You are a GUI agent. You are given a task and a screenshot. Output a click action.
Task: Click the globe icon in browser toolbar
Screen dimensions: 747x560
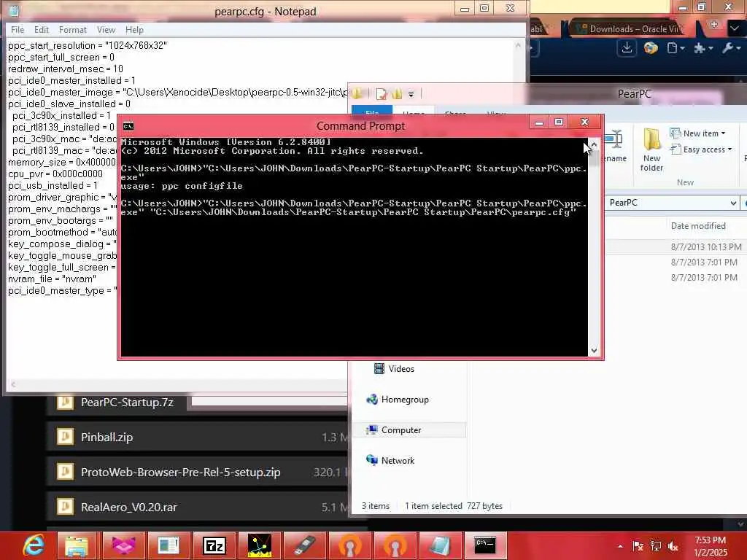(x=650, y=47)
